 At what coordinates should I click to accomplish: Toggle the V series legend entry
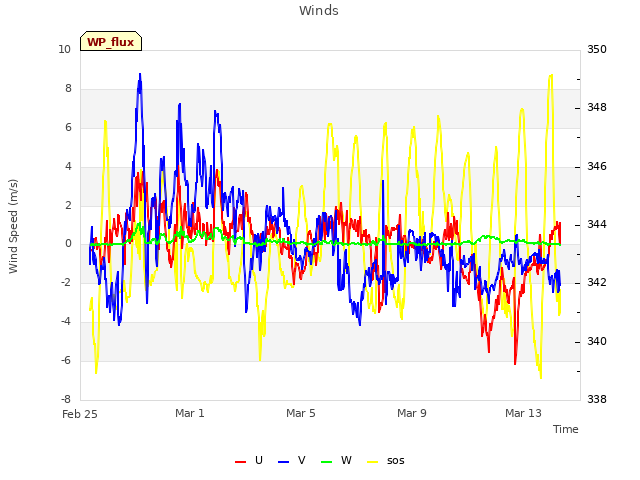point(291,461)
